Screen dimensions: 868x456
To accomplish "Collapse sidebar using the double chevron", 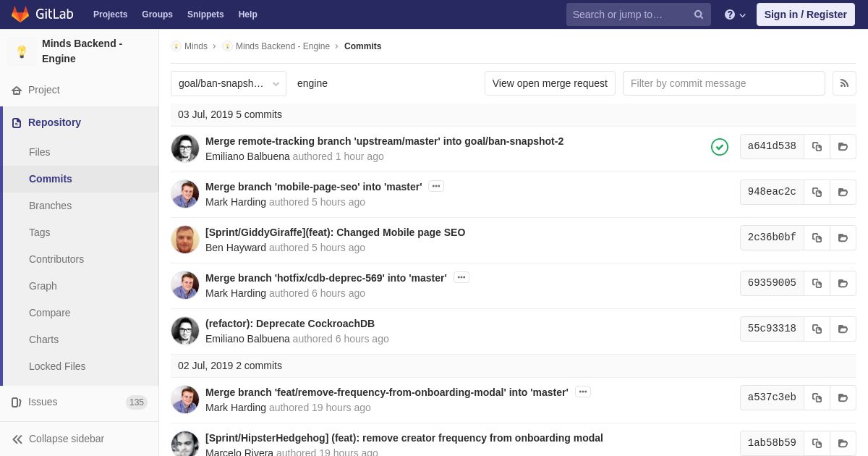I will coord(17,439).
